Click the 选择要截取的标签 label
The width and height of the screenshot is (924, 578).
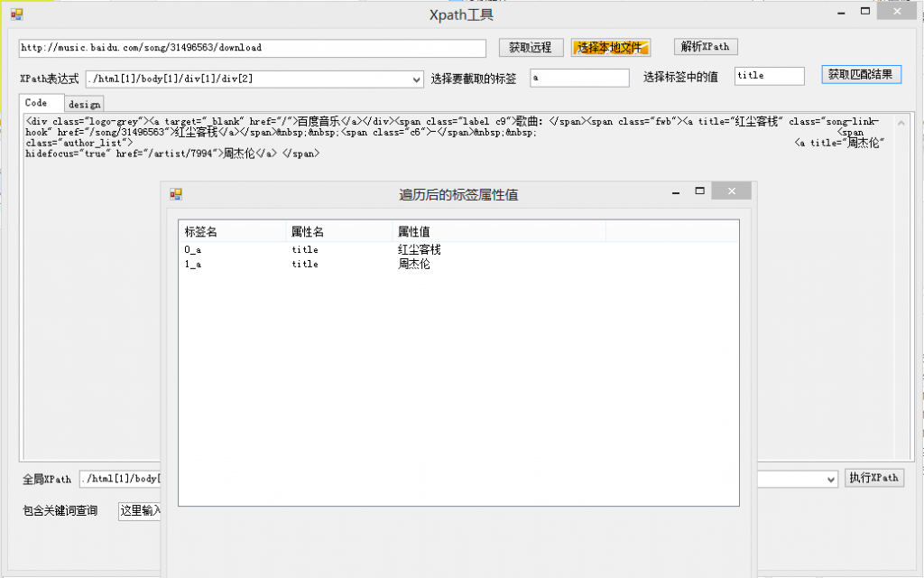point(474,79)
